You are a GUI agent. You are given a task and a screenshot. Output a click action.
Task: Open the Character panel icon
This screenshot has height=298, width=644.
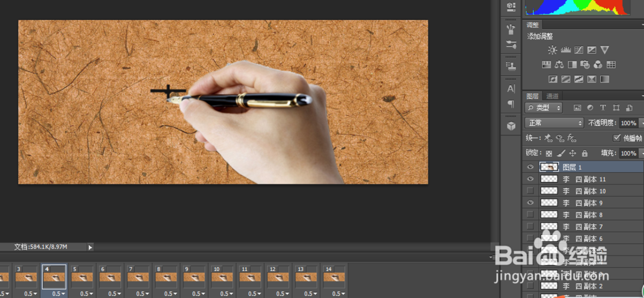(511, 88)
